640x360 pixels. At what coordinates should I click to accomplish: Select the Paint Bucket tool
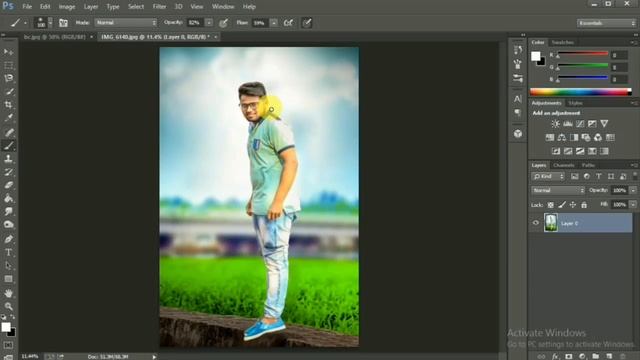coord(8,198)
